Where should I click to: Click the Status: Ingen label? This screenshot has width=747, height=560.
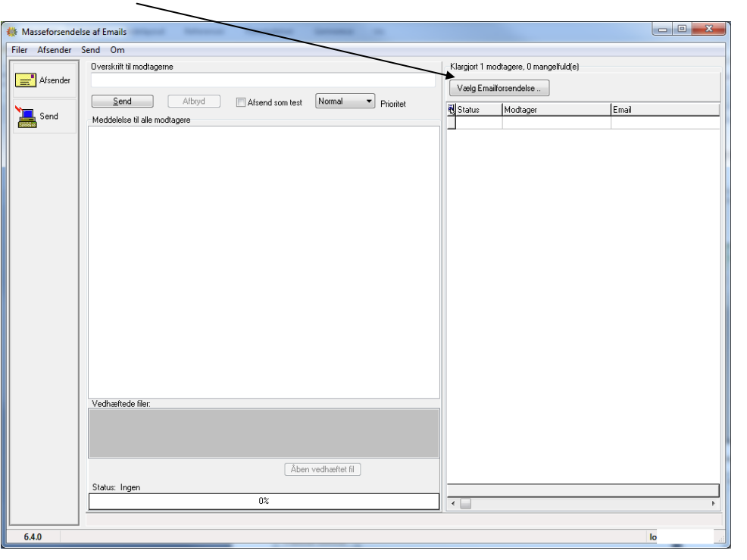pyautogui.click(x=116, y=487)
